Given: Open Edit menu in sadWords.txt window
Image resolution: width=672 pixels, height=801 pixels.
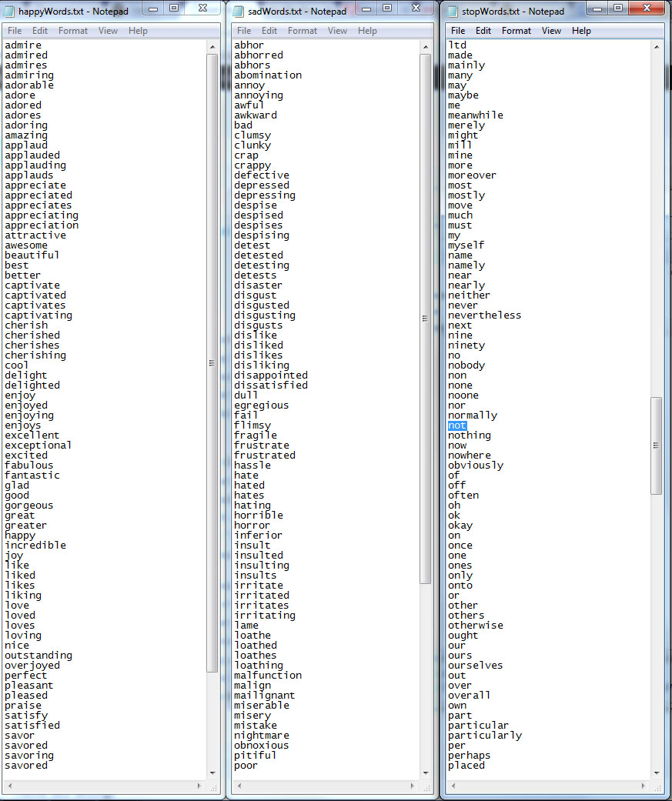Looking at the screenshot, I should click(x=269, y=31).
